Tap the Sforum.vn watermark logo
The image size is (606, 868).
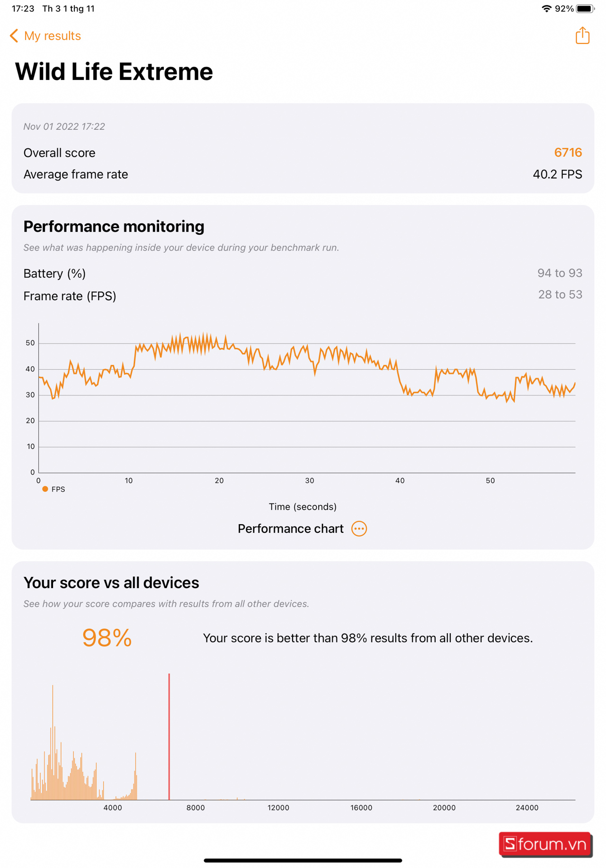pos(545,844)
